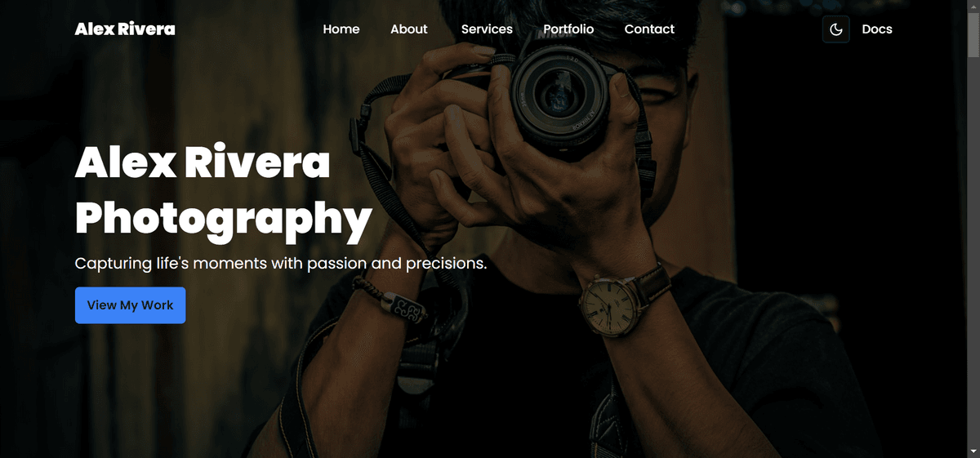Open the Portfolio nav item

pyautogui.click(x=568, y=29)
